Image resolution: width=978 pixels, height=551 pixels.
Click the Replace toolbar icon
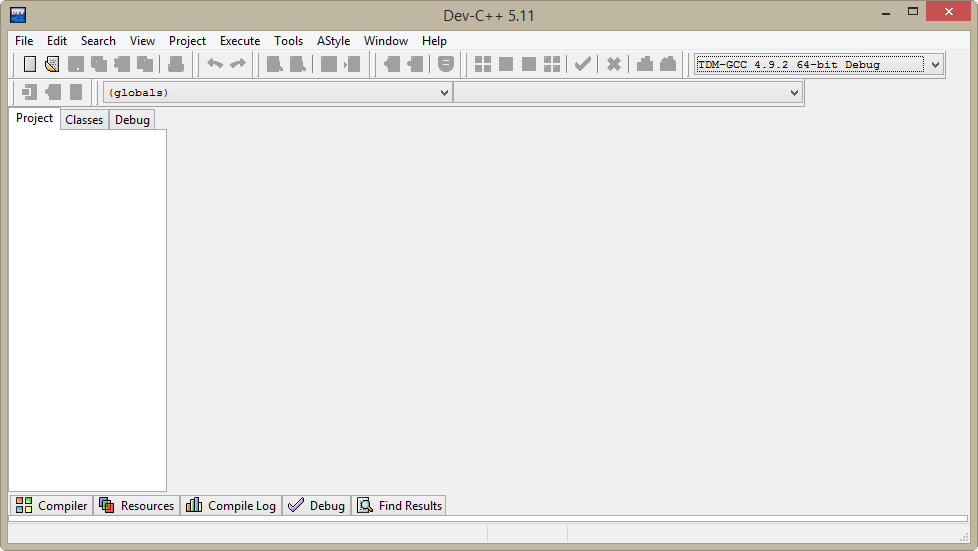[298, 64]
